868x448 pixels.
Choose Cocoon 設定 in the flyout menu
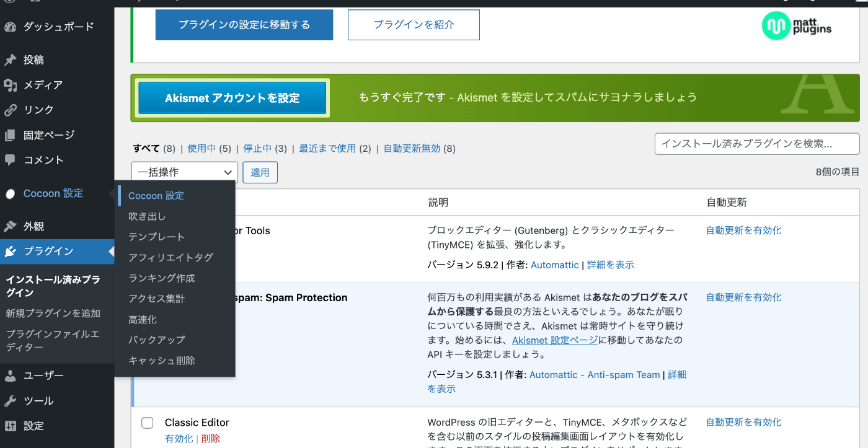tap(156, 196)
